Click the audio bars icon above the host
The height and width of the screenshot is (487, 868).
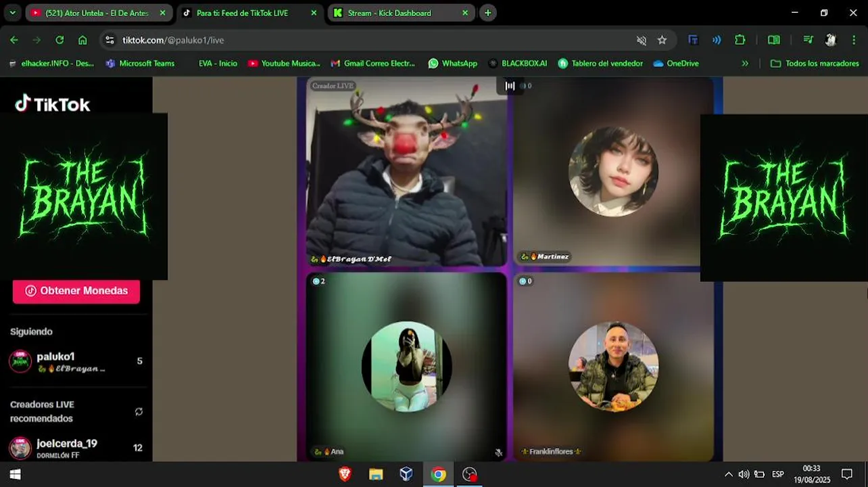pyautogui.click(x=510, y=86)
